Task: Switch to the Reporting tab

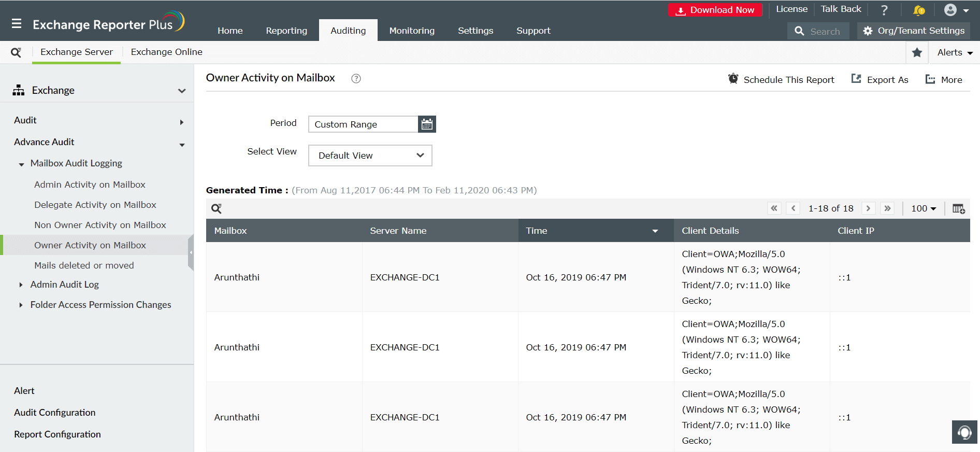Action: click(286, 31)
